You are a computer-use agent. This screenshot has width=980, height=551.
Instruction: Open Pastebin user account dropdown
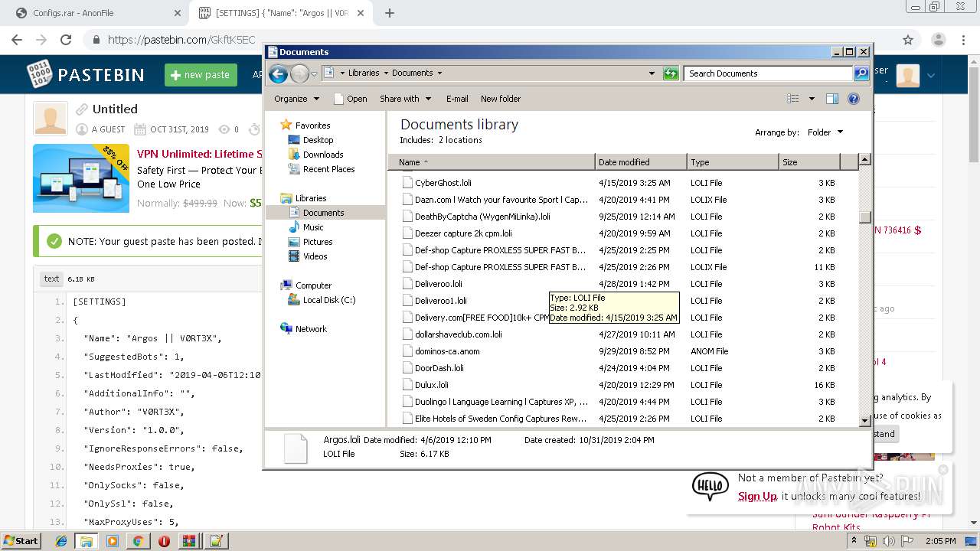931,75
